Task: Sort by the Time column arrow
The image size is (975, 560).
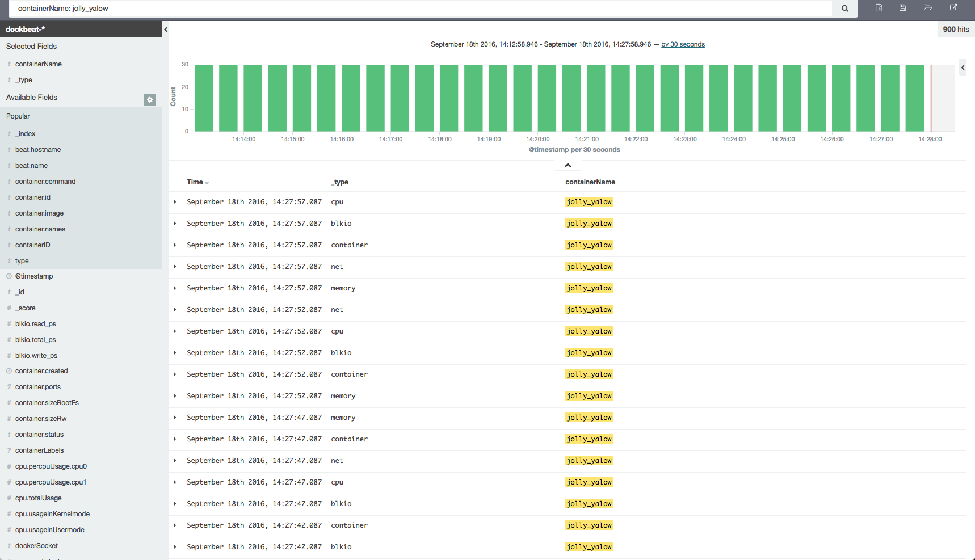Action: (207, 183)
